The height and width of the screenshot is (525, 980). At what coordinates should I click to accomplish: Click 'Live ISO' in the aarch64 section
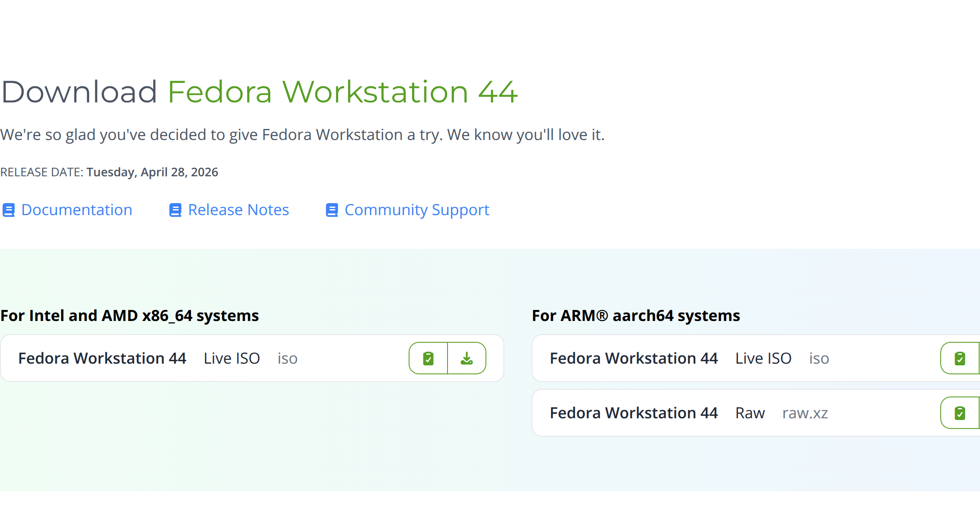click(764, 359)
